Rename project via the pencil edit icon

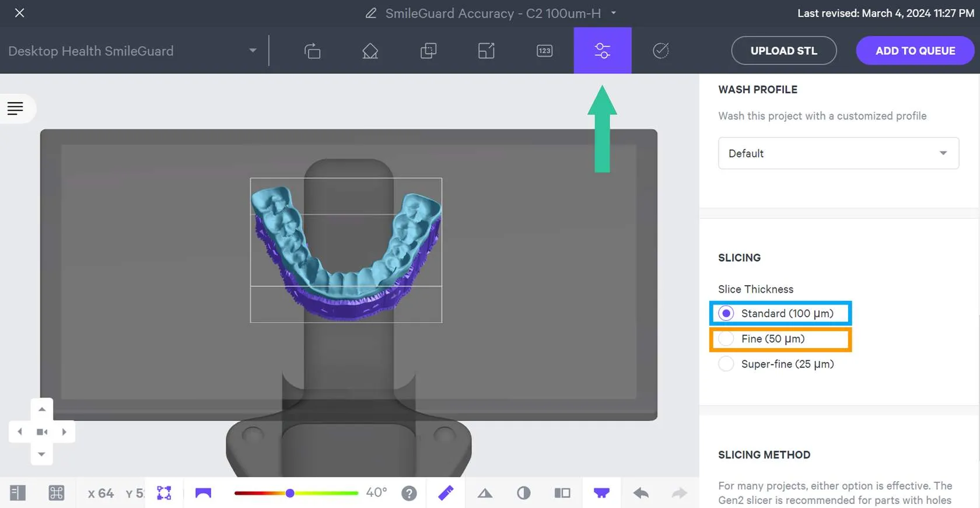pyautogui.click(x=371, y=13)
